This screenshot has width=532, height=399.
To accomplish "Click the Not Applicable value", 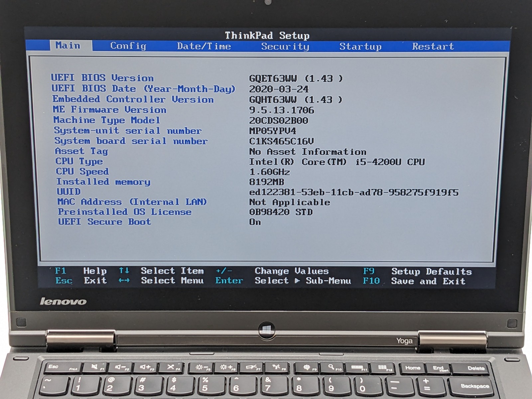I will click(x=290, y=202).
